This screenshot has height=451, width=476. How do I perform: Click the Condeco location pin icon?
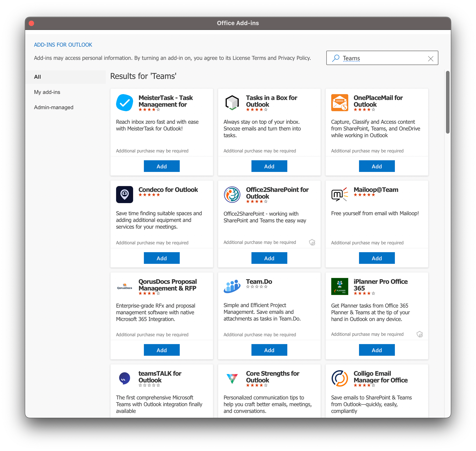tap(124, 195)
